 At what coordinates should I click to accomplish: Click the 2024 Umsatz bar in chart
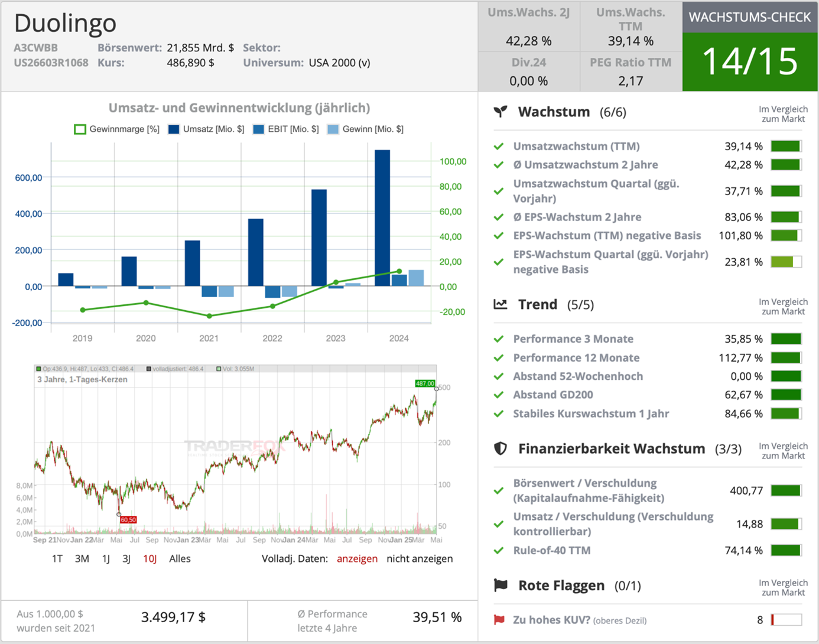pos(382,218)
